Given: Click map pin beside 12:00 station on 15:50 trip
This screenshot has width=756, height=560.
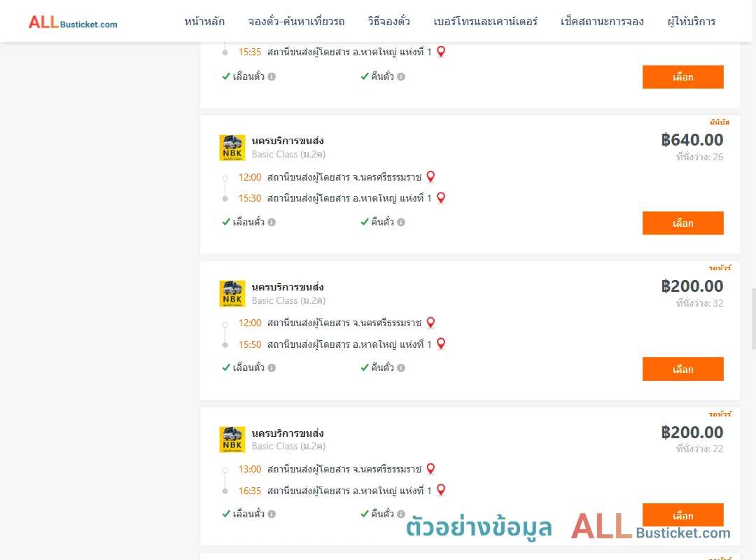Looking at the screenshot, I should (x=430, y=323).
